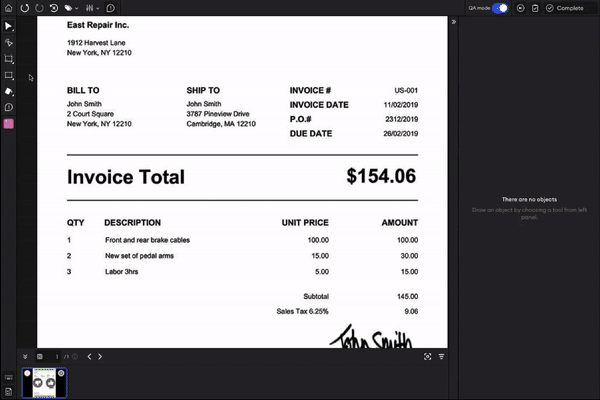Click the 'Labor 3hrs' description

pos(122,272)
